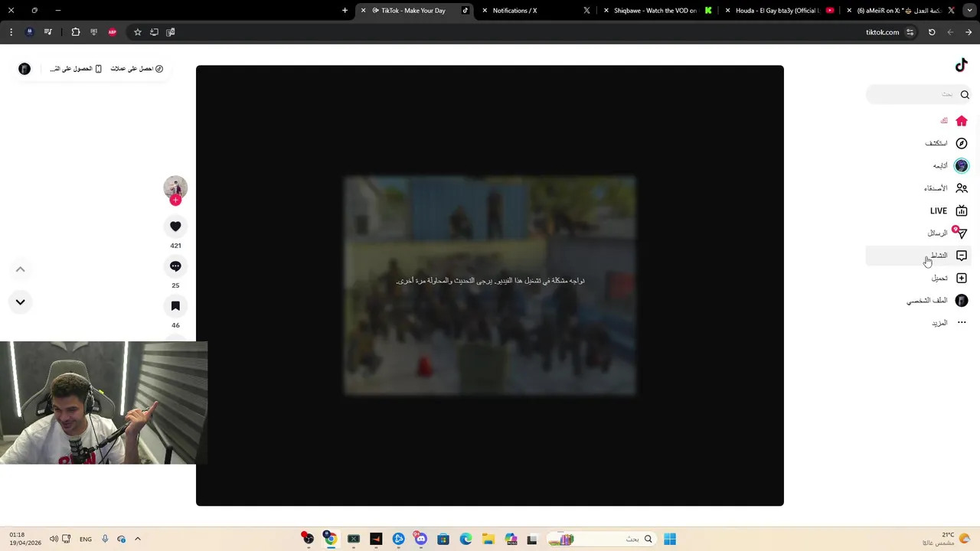Open the More three-dots sidebar item
This screenshot has height=551, width=980.
coord(962,323)
